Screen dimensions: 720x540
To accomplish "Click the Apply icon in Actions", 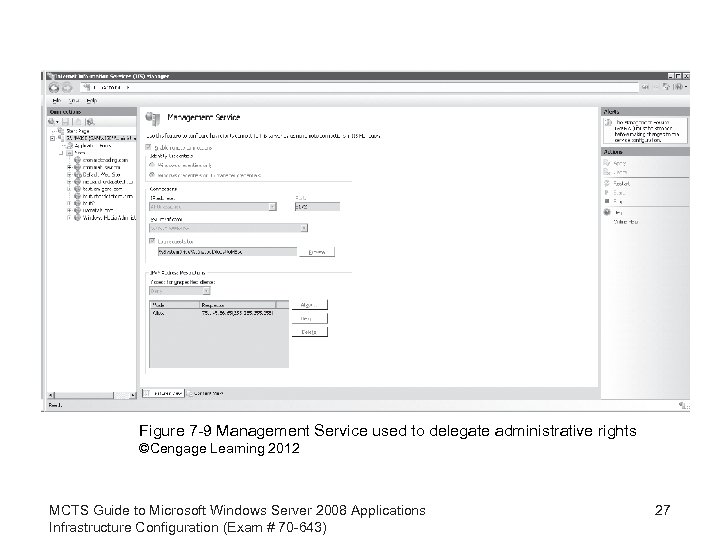I will tap(607, 163).
